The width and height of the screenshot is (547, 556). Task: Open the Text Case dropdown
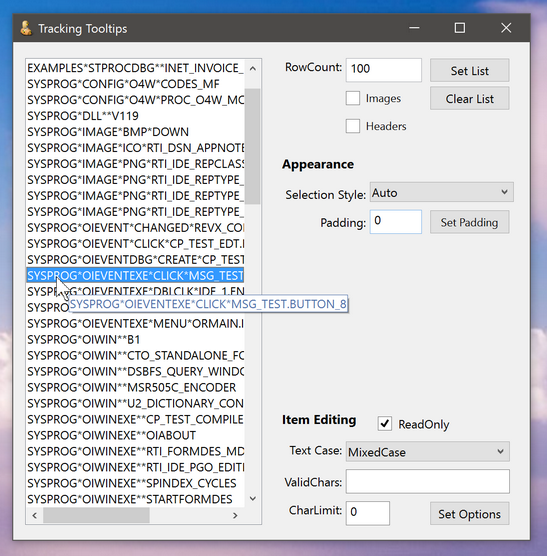pos(428,451)
